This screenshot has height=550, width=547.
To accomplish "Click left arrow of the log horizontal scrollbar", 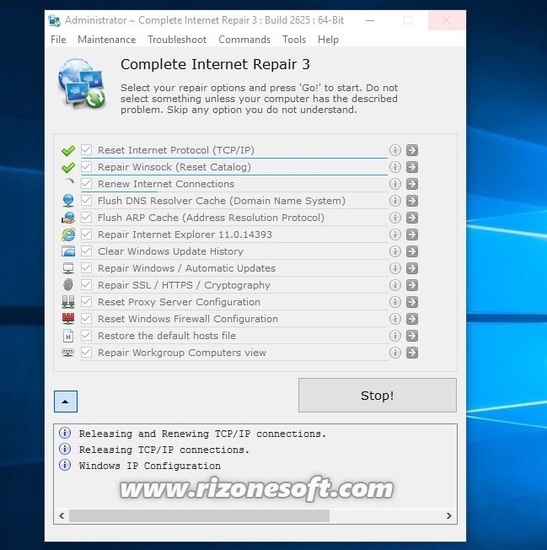I will (62, 516).
